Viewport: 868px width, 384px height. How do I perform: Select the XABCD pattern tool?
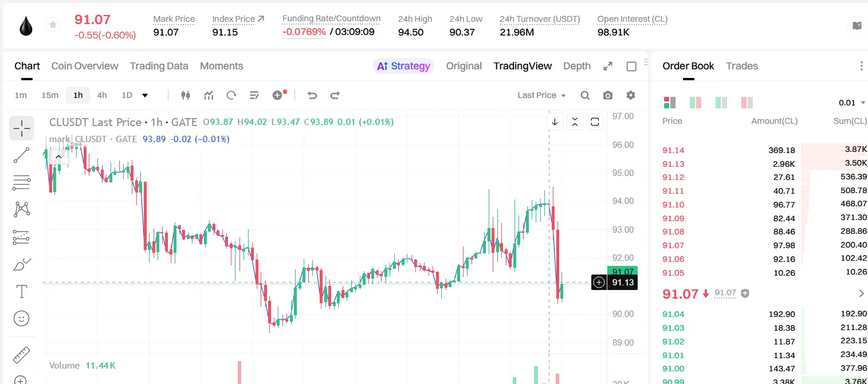click(22, 209)
